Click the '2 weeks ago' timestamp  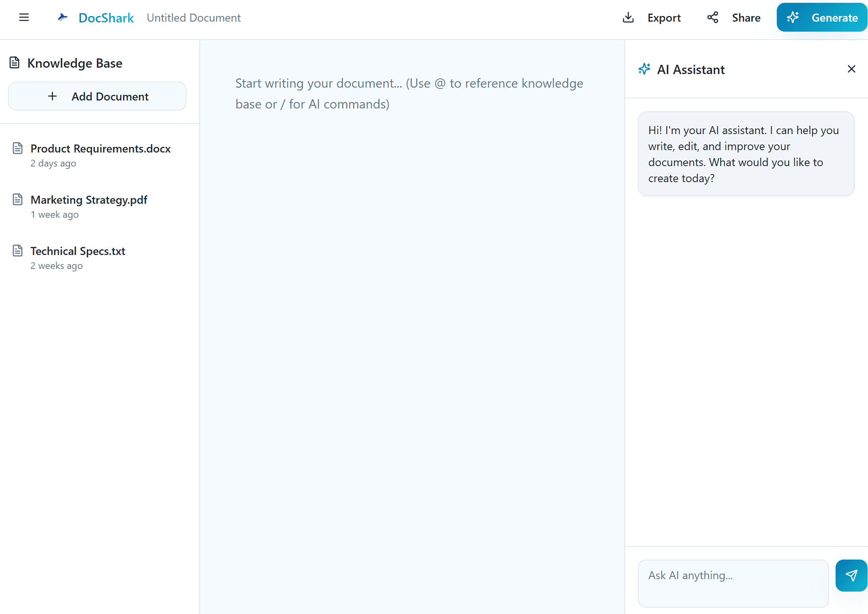tap(57, 266)
